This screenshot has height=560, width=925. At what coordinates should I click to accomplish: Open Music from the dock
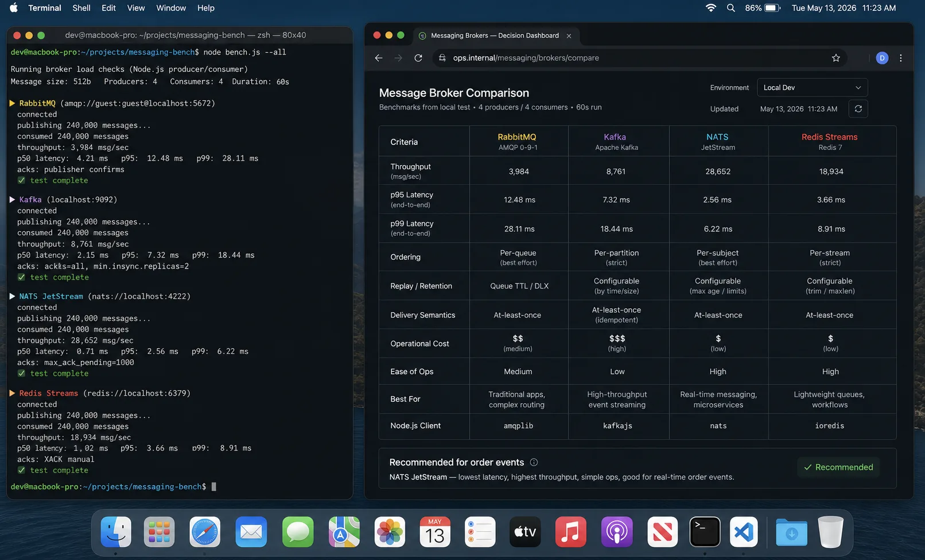pos(570,531)
